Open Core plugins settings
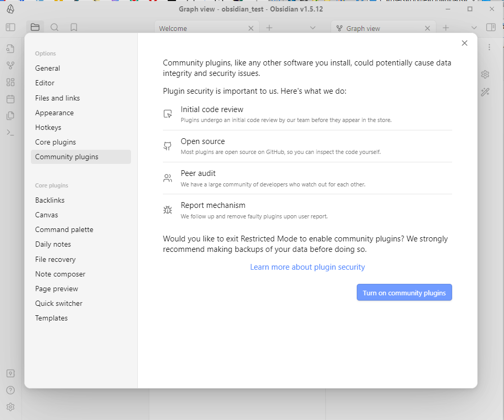Viewport: 504px width, 420px height. click(81, 142)
